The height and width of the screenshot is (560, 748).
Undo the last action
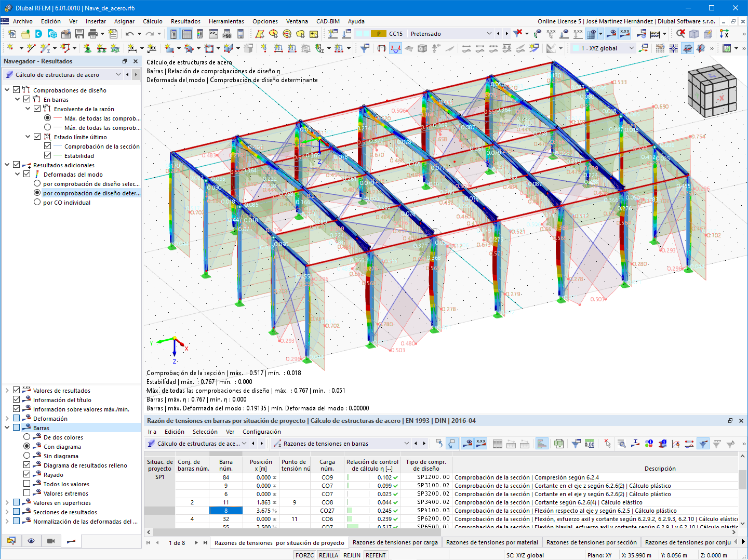coord(129,34)
